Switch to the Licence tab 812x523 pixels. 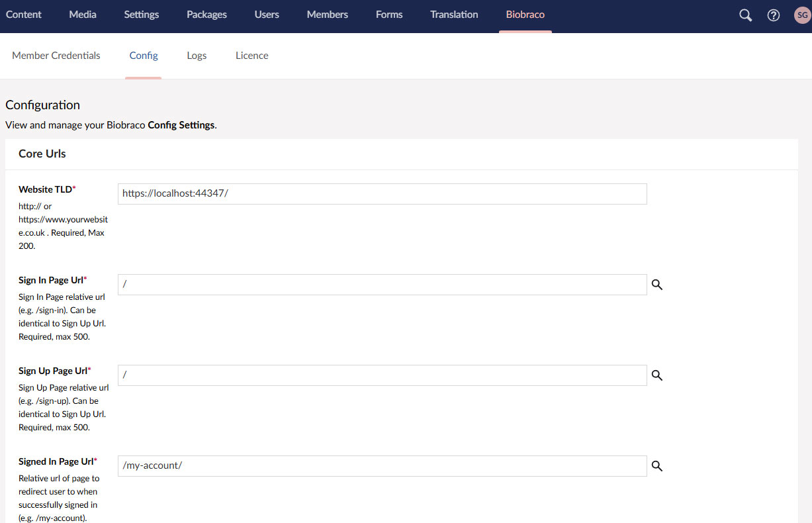[252, 56]
